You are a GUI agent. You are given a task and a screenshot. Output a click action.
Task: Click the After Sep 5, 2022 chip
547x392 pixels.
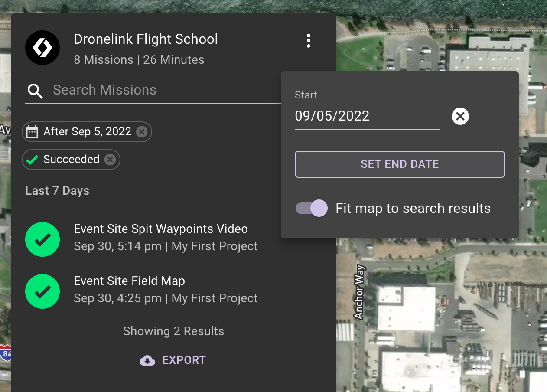click(x=87, y=132)
